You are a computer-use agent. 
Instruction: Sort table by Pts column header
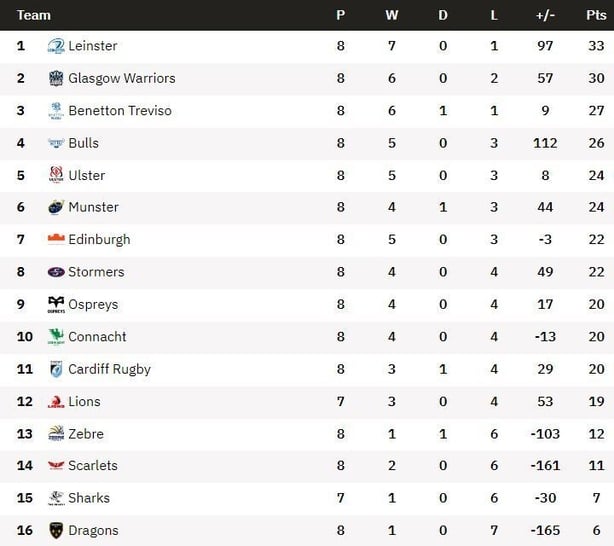coord(596,15)
